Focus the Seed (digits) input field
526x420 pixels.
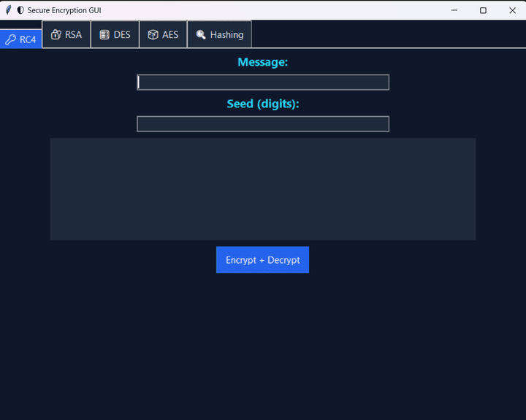click(x=263, y=124)
